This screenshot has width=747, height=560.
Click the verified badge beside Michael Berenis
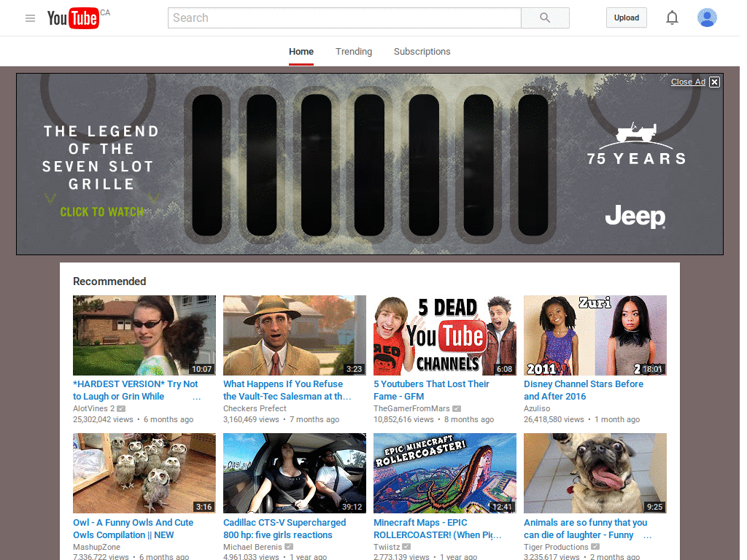point(289,547)
